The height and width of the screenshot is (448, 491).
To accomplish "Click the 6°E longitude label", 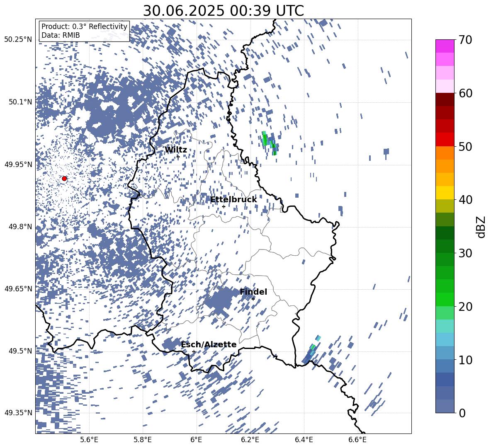I will (x=196, y=440).
